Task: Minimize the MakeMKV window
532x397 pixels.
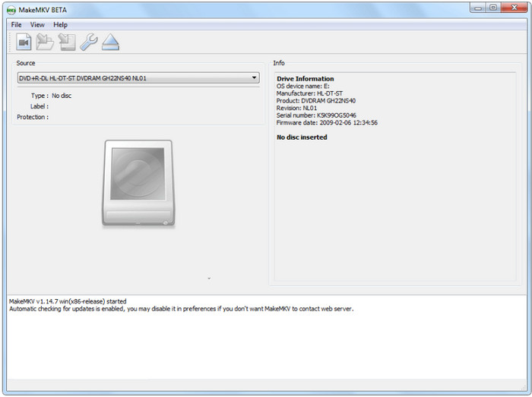Action: (478, 8)
